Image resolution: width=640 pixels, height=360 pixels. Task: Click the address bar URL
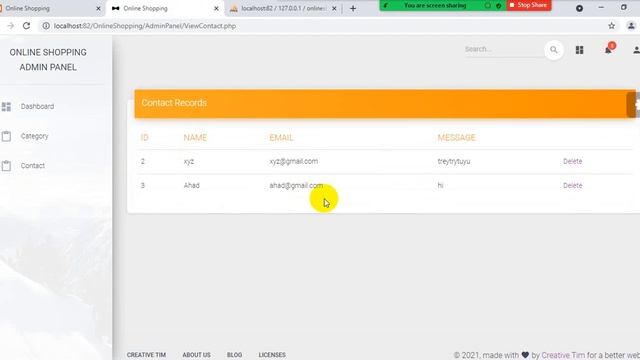(x=144, y=26)
